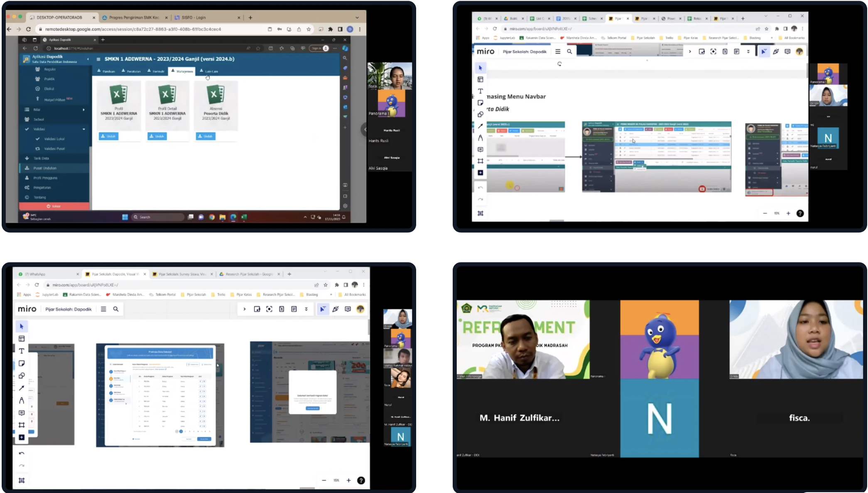The height and width of the screenshot is (493, 868).
Task: Open Excel from the remote Windows taskbar
Action: (x=244, y=217)
